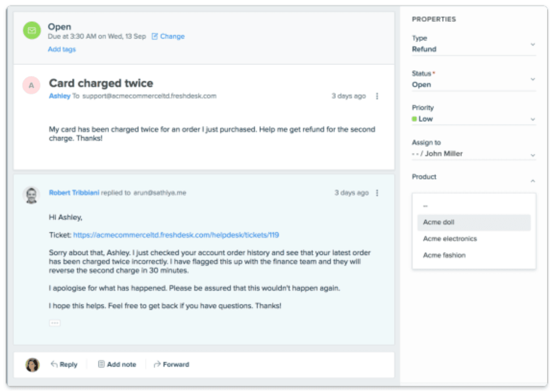Open the Status dropdown

pyautogui.click(x=532, y=80)
